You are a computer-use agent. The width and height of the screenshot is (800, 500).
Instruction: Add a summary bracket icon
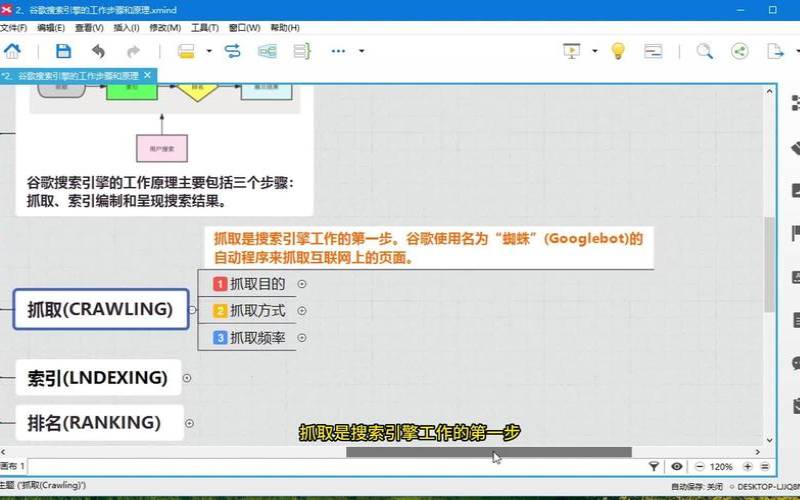coord(302,51)
